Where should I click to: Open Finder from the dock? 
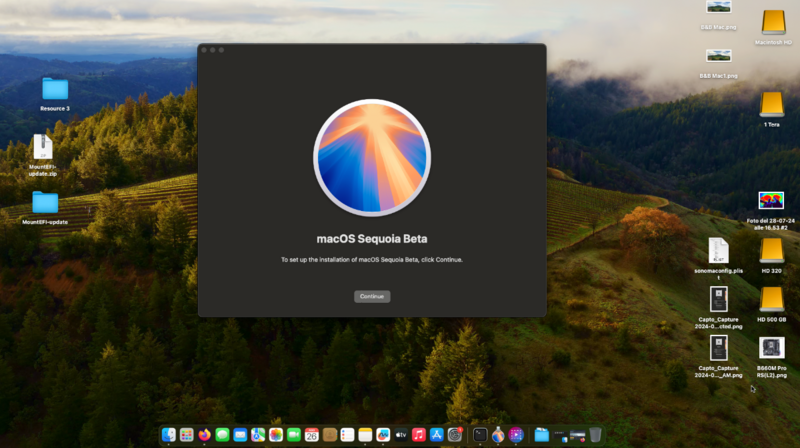click(169, 435)
